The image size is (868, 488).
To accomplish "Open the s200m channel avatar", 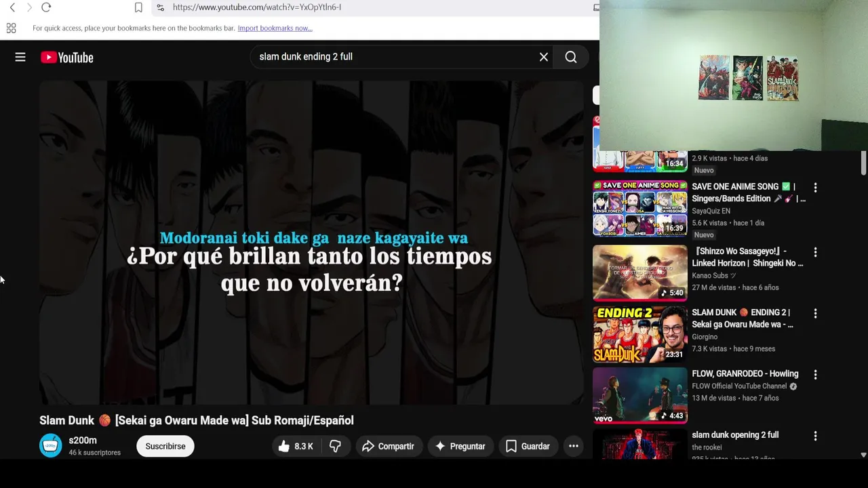I will [51, 446].
